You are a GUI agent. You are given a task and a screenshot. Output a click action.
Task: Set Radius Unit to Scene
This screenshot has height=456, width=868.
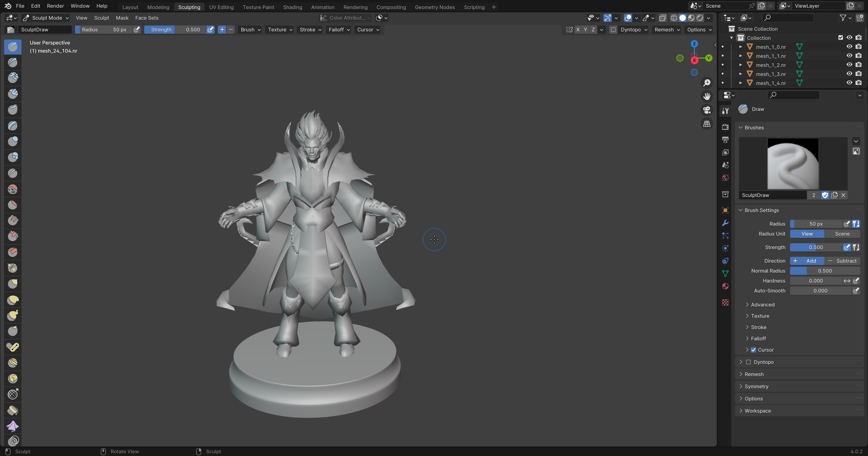(x=842, y=234)
